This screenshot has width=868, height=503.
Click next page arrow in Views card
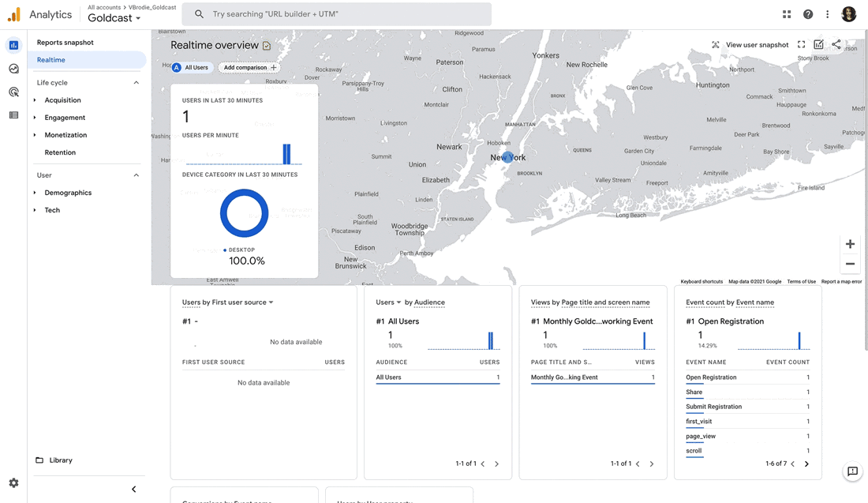652,464
